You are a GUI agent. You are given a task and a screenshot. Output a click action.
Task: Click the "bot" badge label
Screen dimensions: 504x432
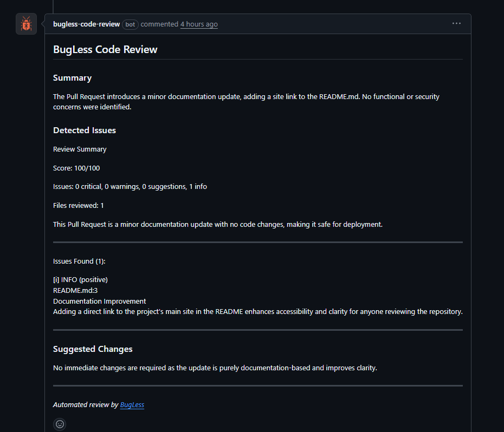tap(130, 24)
